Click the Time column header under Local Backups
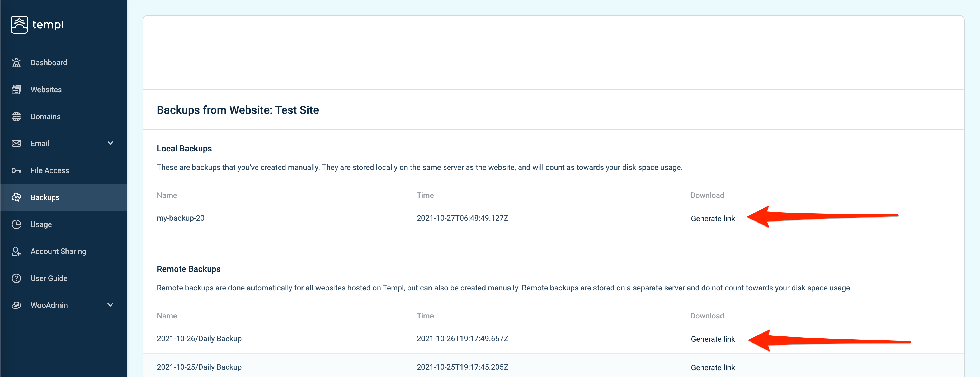 point(425,195)
